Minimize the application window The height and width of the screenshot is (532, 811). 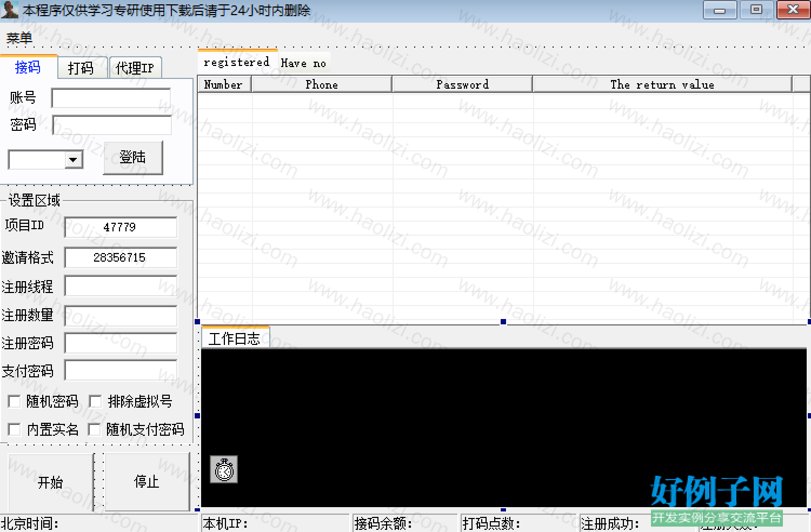pyautogui.click(x=720, y=10)
